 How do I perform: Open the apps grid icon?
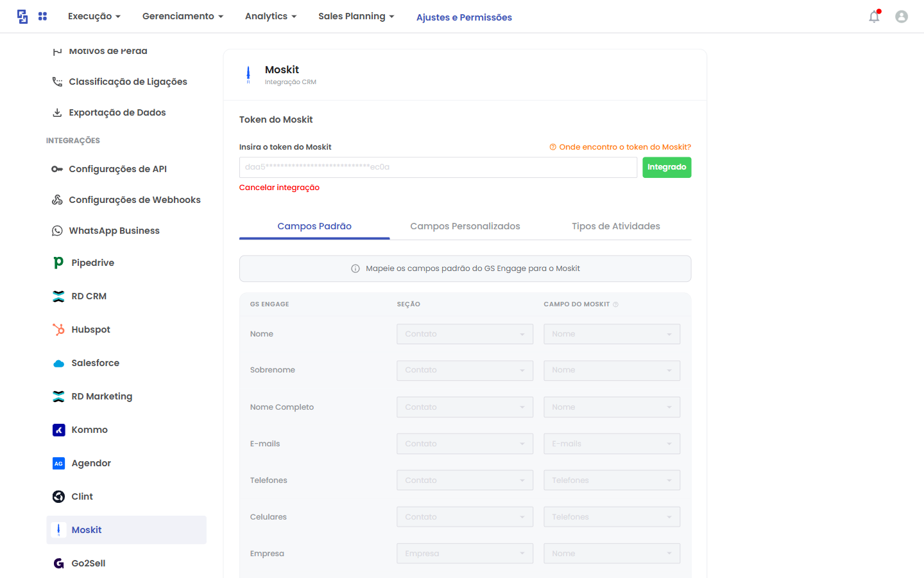pos(42,17)
